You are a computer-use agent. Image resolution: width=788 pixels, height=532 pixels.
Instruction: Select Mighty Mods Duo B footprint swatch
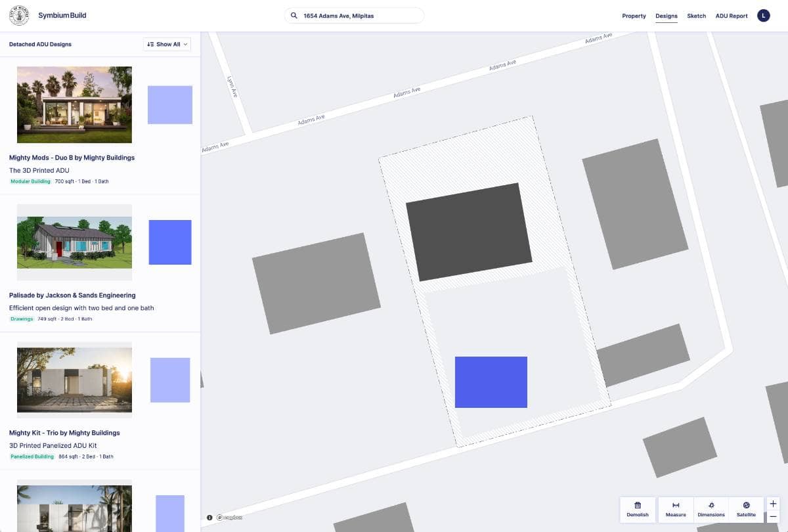pyautogui.click(x=169, y=105)
